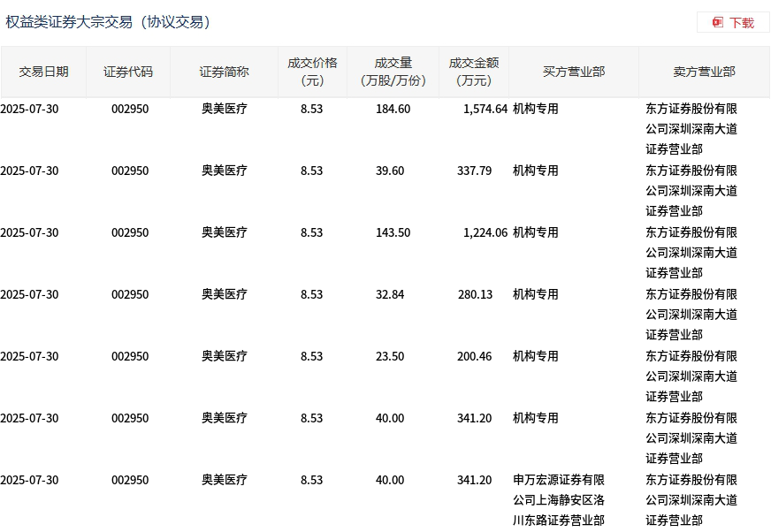Click buyer 申万宏源证券有限公司上海静安区洛川东路证券营业部
The width and height of the screenshot is (771, 532).
(559, 500)
